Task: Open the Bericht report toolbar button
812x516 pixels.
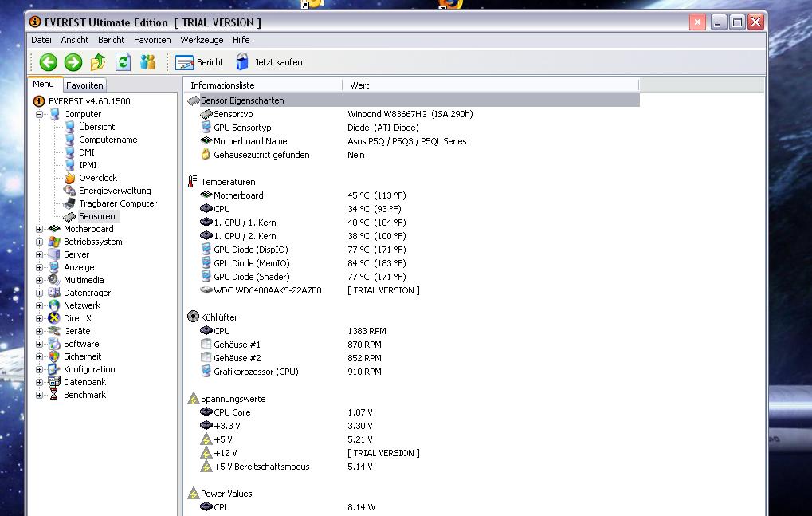Action: coord(199,62)
